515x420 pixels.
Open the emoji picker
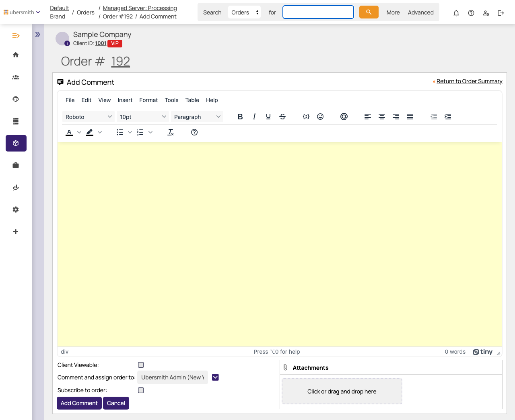320,117
